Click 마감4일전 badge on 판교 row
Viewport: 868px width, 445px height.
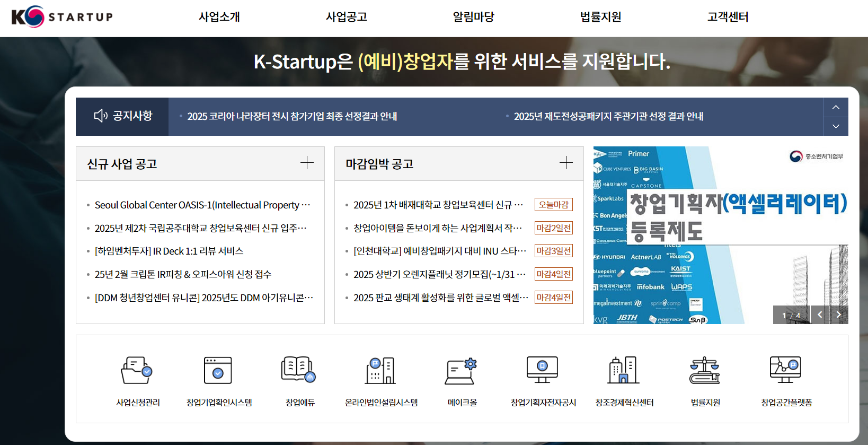(x=554, y=298)
